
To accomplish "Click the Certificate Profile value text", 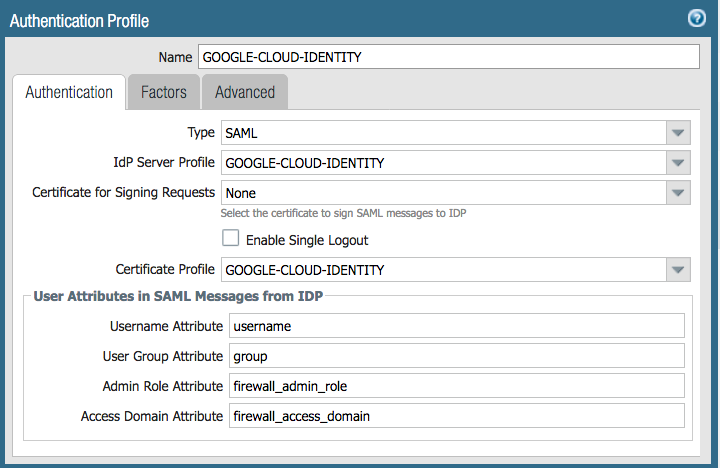I will coord(305,270).
